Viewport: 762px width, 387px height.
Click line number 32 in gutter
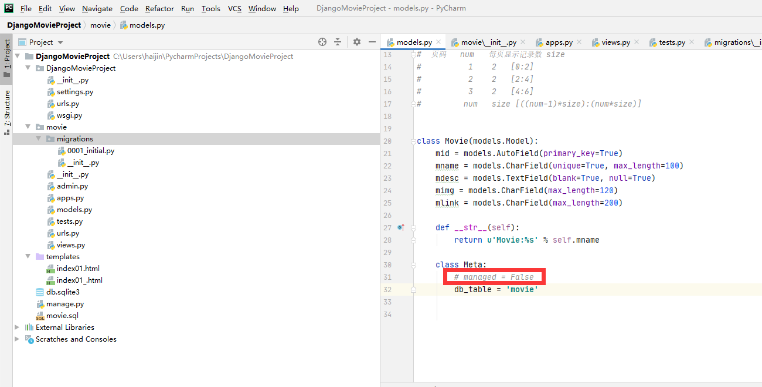(387, 290)
